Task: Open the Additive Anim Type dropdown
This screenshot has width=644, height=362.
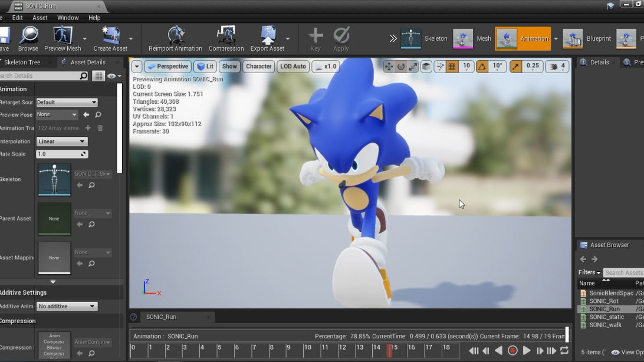Action: click(x=67, y=306)
